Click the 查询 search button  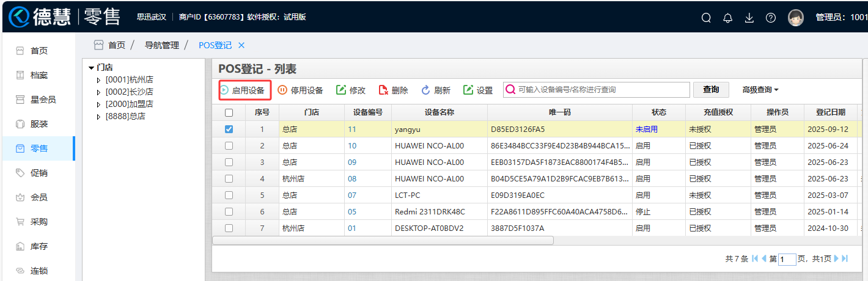tap(711, 90)
